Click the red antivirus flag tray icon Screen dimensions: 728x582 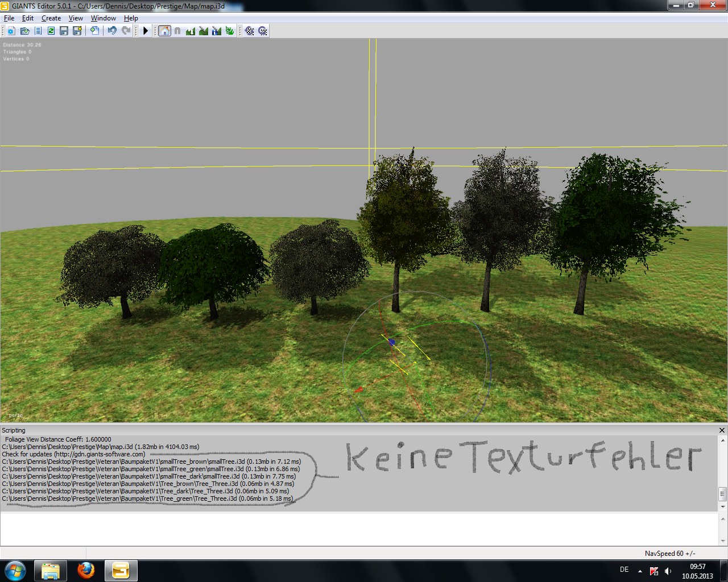(x=654, y=571)
